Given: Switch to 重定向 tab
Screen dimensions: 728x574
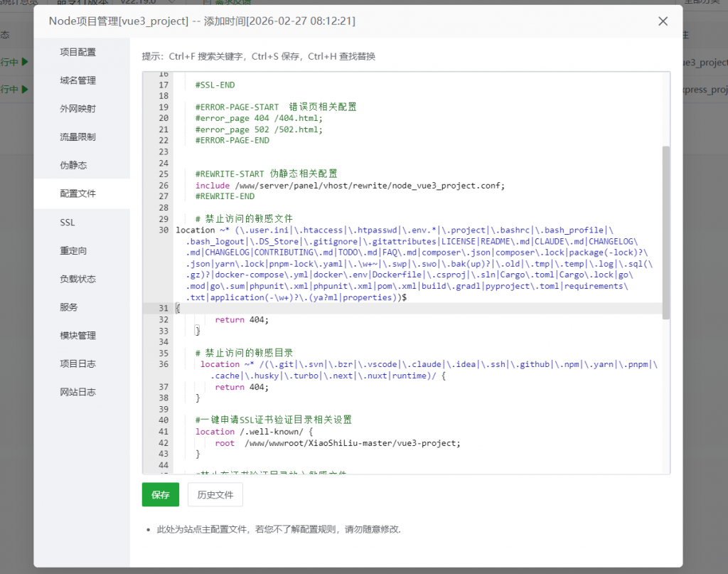Looking at the screenshot, I should click(x=73, y=250).
